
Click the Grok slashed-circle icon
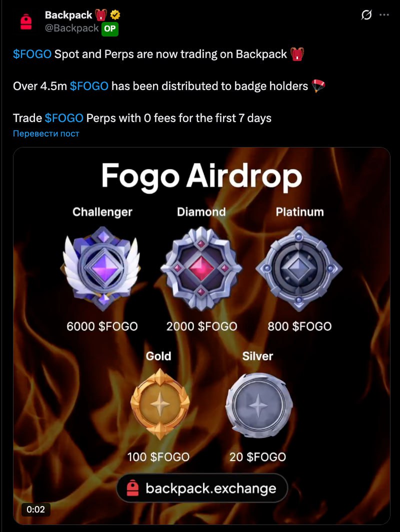[366, 15]
